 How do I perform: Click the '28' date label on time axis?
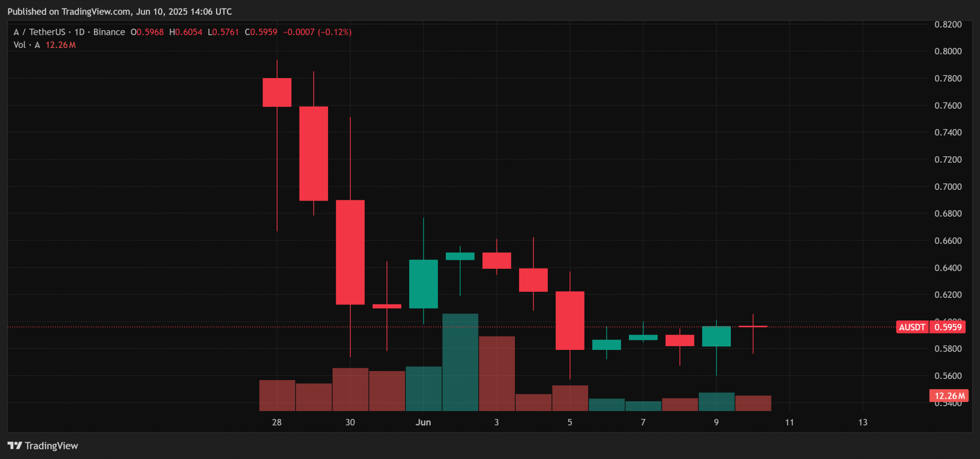tap(277, 422)
